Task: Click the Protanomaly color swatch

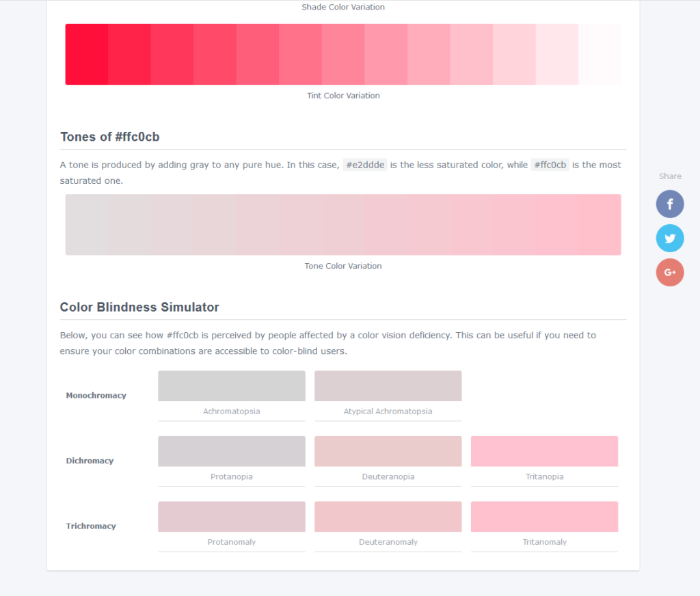Action: (x=232, y=517)
